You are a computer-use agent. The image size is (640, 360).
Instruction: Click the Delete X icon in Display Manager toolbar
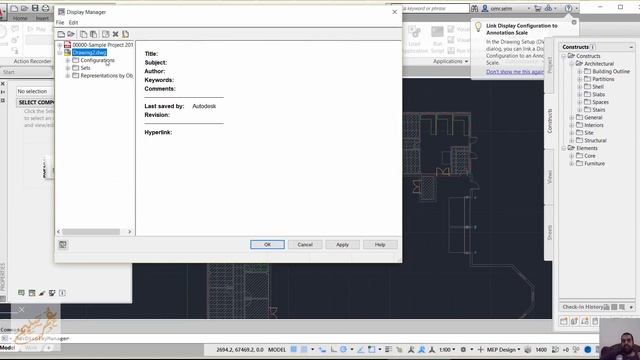[x=116, y=34]
